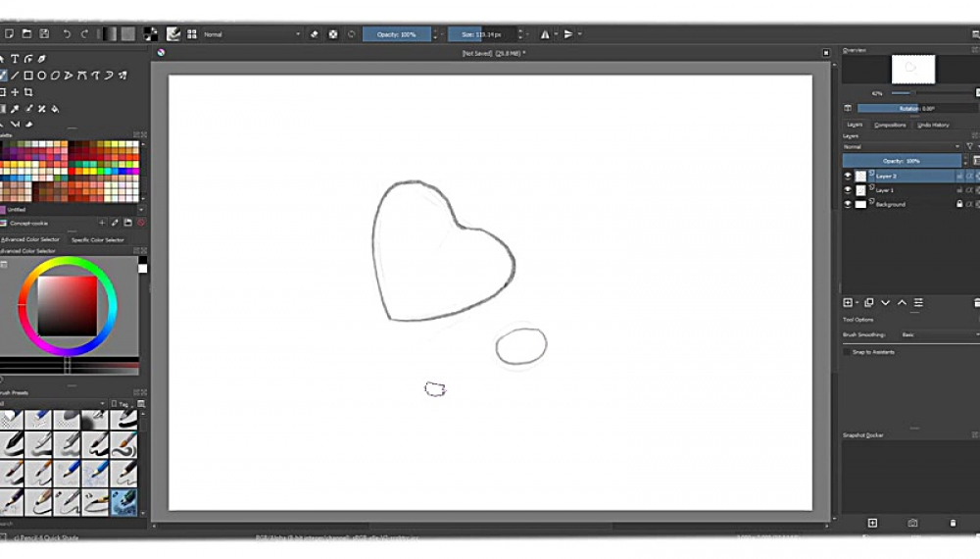Image resolution: width=980 pixels, height=559 pixels.
Task: Open the brush presets chooser icon
Action: click(x=173, y=34)
